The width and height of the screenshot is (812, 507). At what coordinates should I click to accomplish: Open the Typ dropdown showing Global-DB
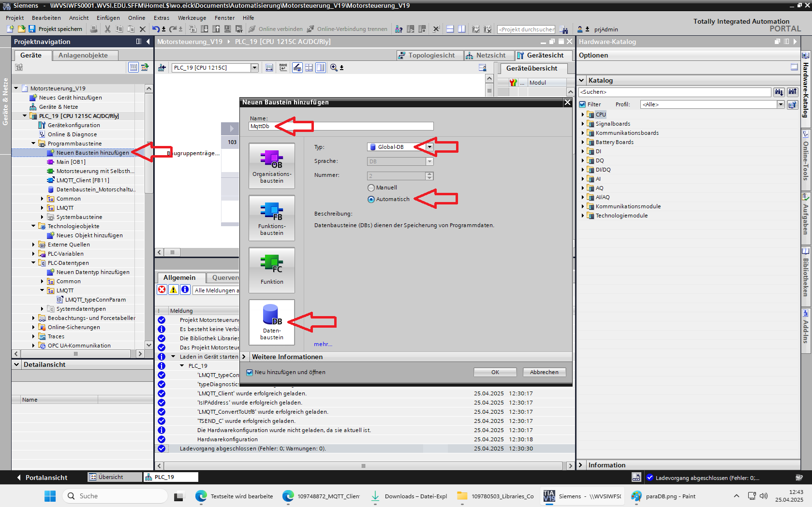click(x=429, y=147)
